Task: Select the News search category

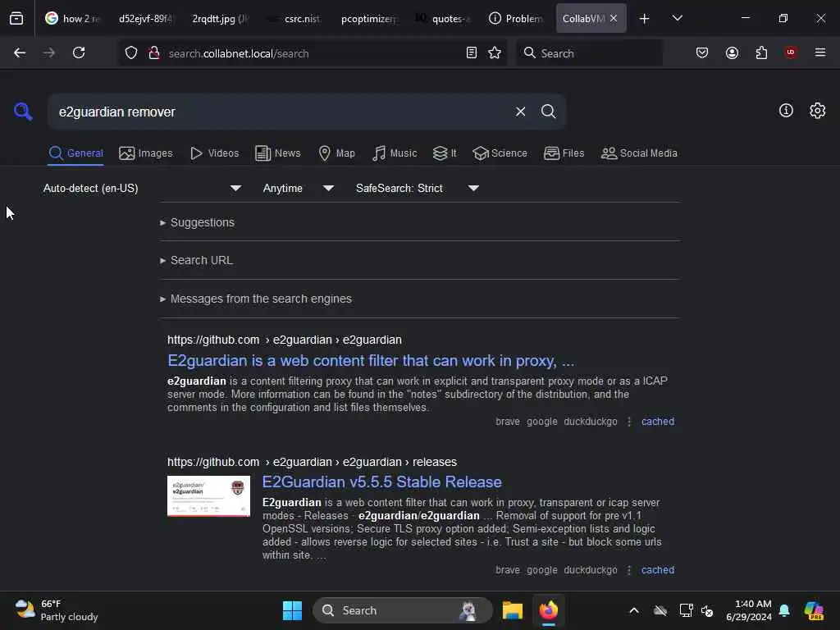Action: [277, 153]
